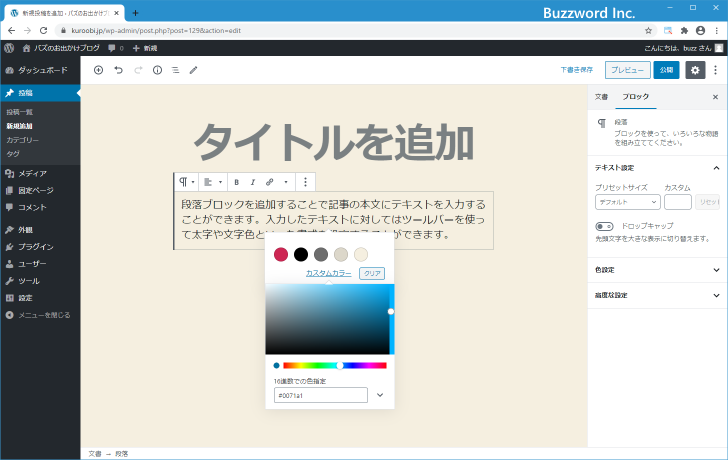728x460 pixels.
Task: Open the content info icon
Action: [157, 70]
